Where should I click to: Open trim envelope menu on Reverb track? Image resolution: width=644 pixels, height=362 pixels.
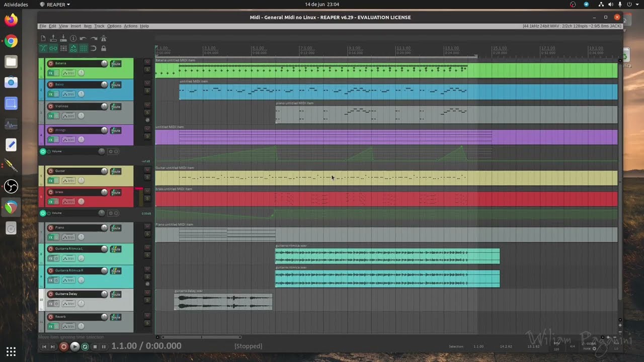coord(68,326)
